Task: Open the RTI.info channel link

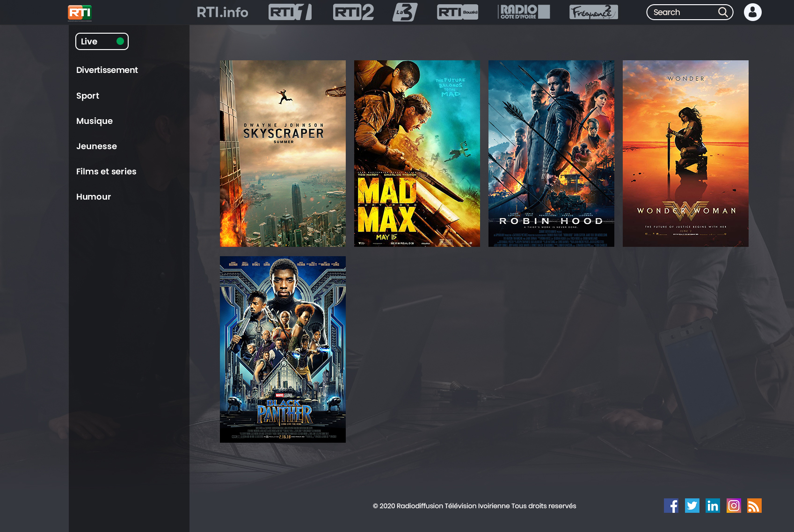Action: click(222, 12)
